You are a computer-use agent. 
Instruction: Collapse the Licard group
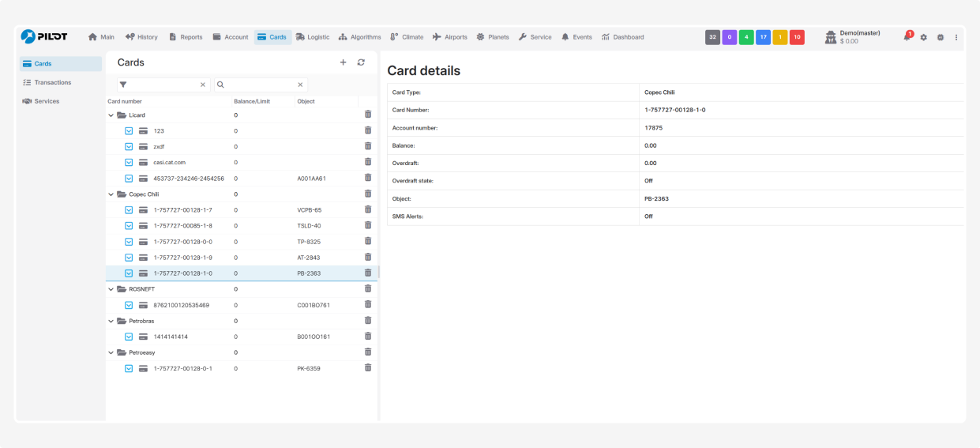(111, 115)
